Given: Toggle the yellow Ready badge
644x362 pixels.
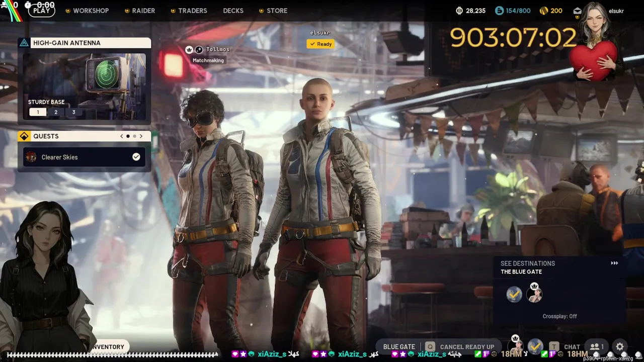Looking at the screenshot, I should click(320, 44).
